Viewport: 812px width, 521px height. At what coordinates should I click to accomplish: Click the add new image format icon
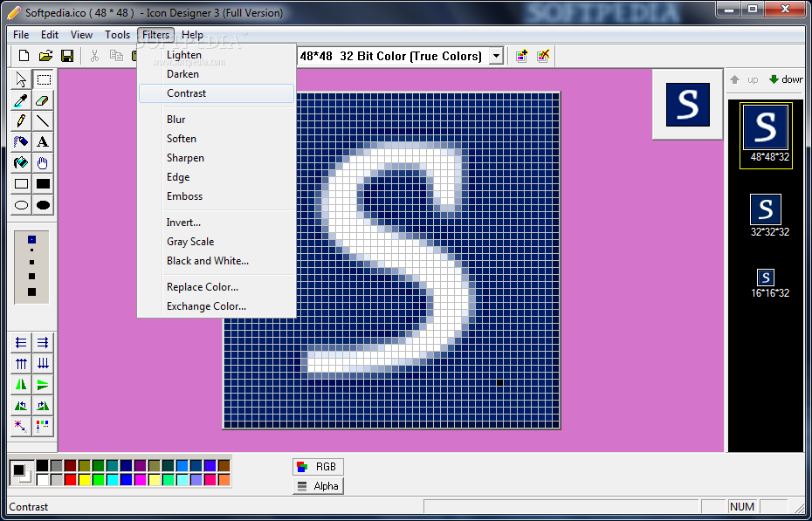tap(521, 56)
